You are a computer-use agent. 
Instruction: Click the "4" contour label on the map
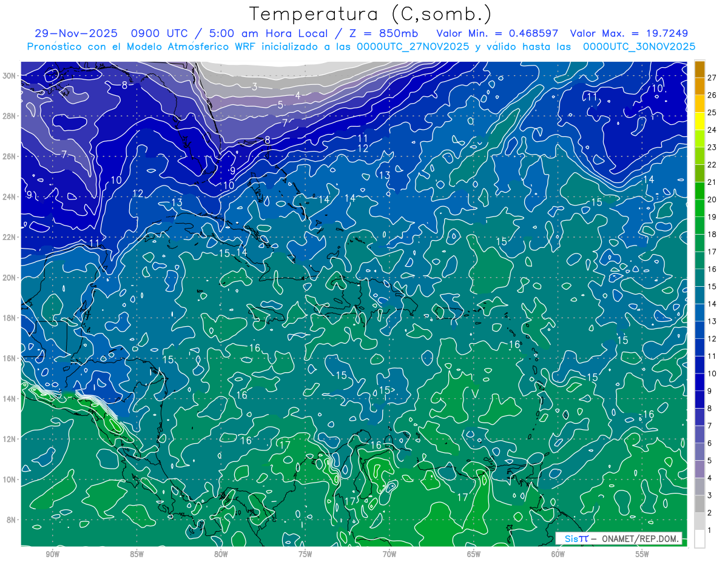tap(298, 95)
